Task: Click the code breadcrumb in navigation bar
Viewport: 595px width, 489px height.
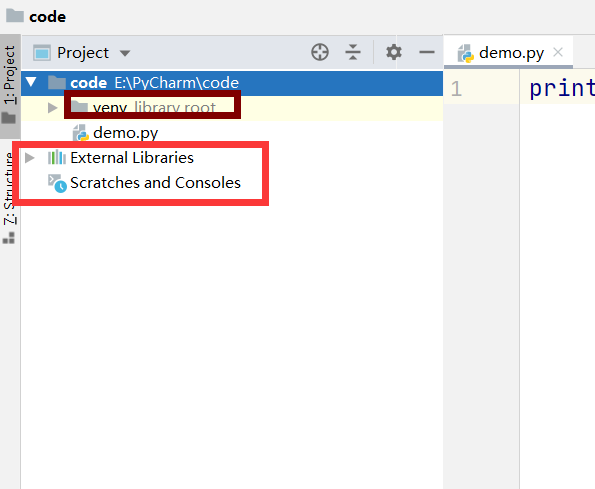Action: 47,17
